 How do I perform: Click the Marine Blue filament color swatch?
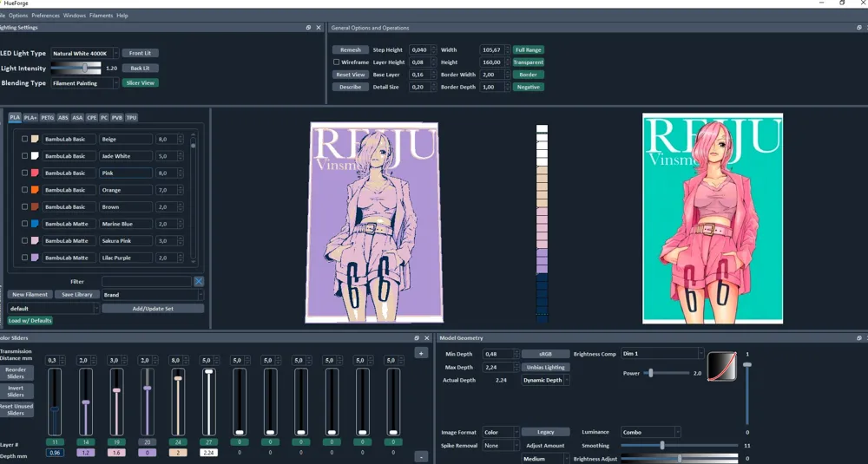[x=35, y=224]
